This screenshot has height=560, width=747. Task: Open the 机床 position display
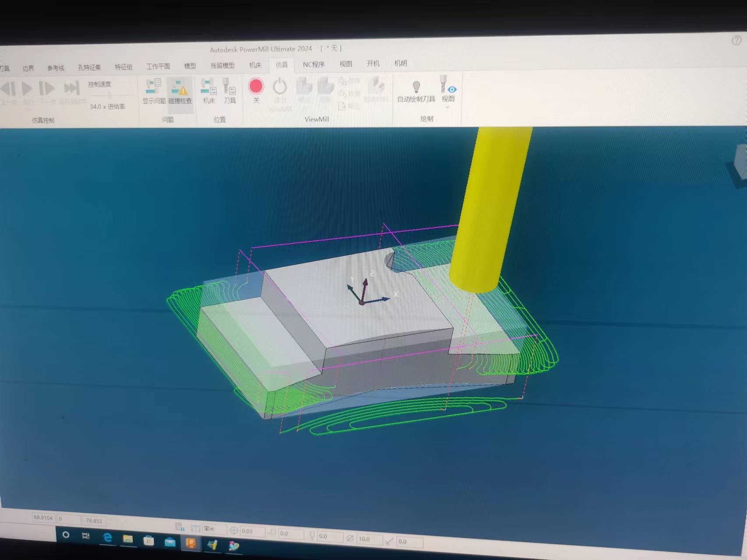[x=209, y=91]
